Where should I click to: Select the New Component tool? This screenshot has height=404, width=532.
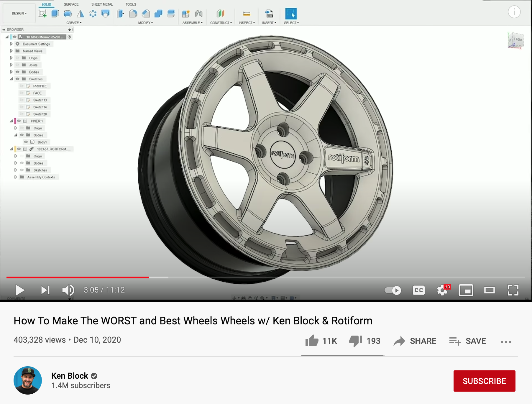(x=186, y=14)
